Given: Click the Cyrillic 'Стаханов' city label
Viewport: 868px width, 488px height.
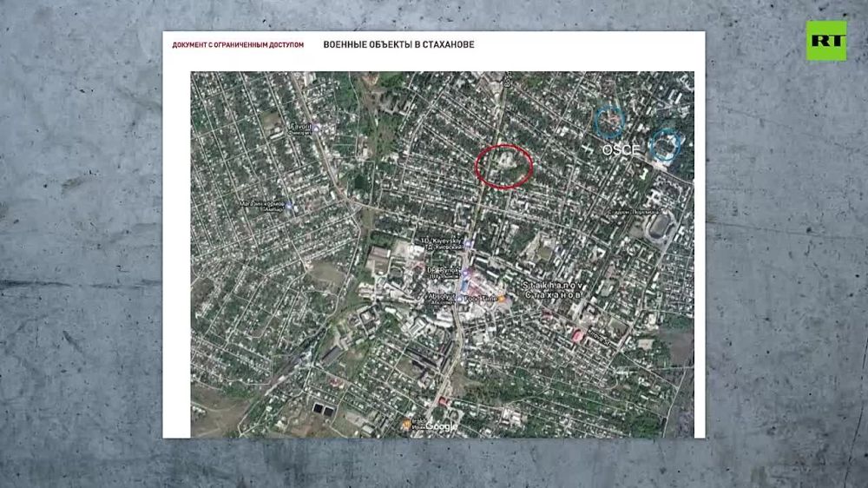Looking at the screenshot, I should click(x=552, y=294).
